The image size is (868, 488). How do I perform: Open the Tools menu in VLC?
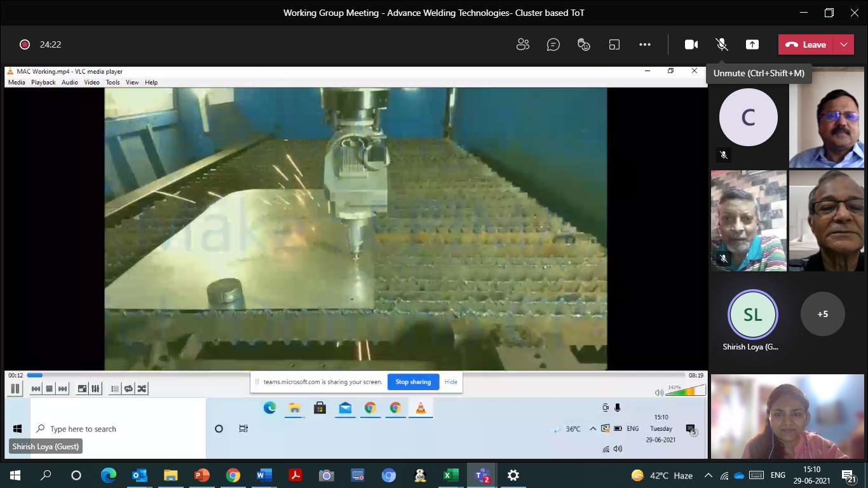pos(112,83)
